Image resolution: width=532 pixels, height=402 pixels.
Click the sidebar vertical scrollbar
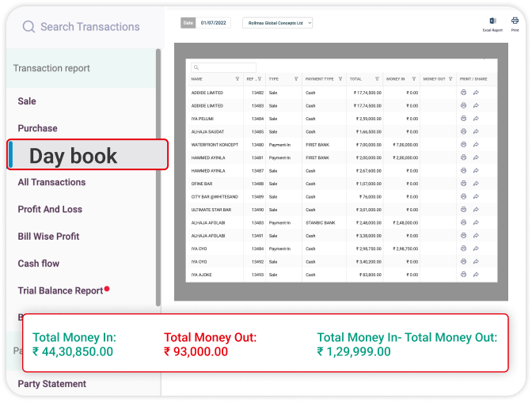158,177
